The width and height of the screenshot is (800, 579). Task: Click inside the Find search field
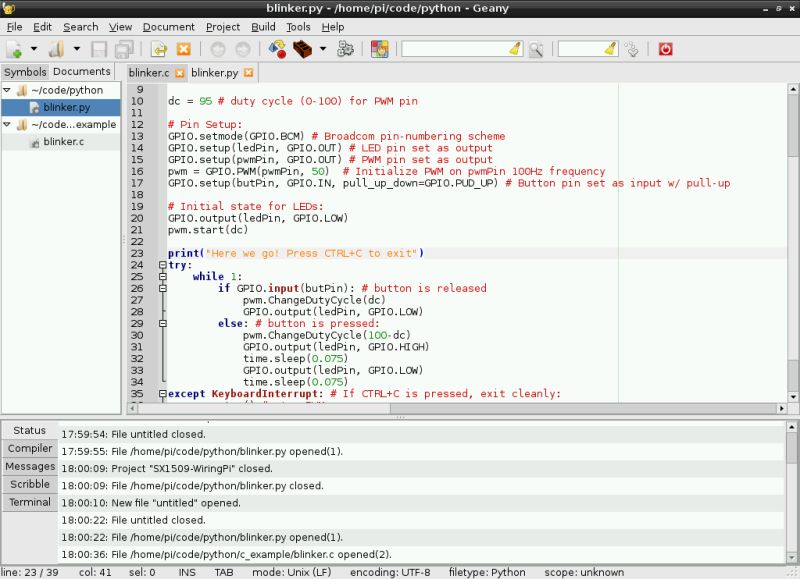[460, 48]
